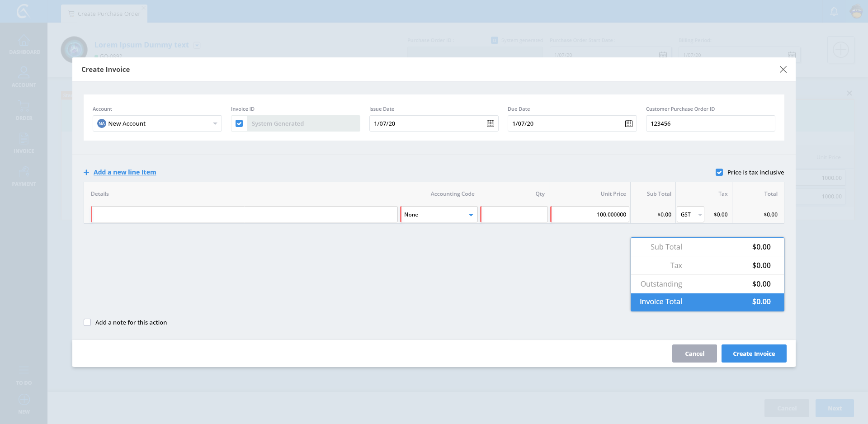The width and height of the screenshot is (868, 424).
Task: Click the Invoice ID System Generated field
Action: (303, 123)
